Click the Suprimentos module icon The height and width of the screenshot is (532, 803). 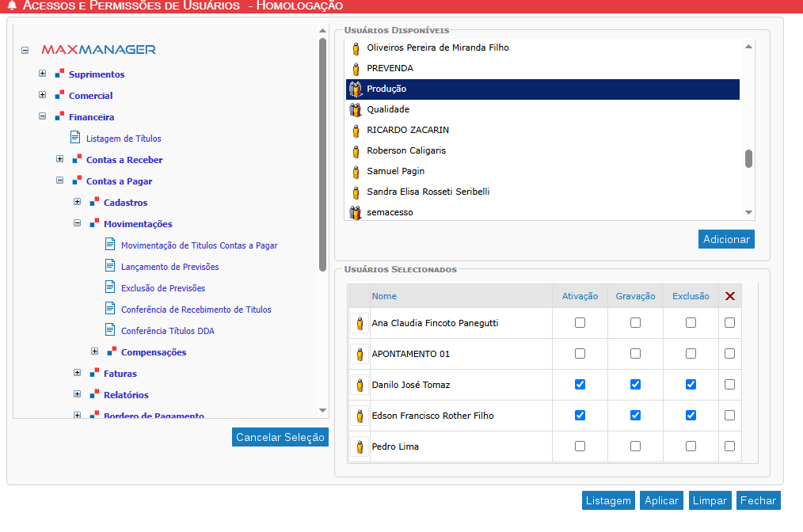[x=59, y=74]
